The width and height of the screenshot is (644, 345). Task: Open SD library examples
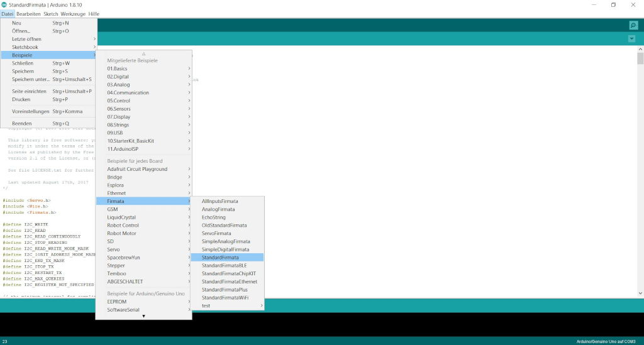point(144,241)
